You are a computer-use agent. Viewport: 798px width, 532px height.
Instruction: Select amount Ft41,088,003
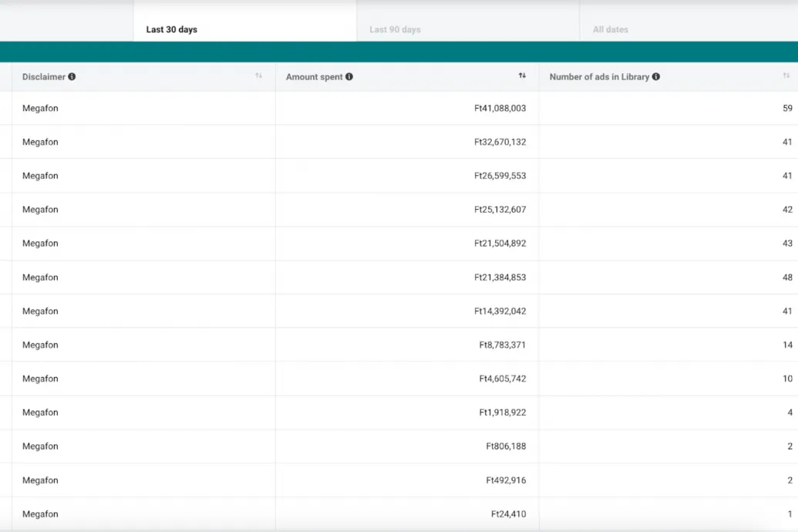point(500,109)
